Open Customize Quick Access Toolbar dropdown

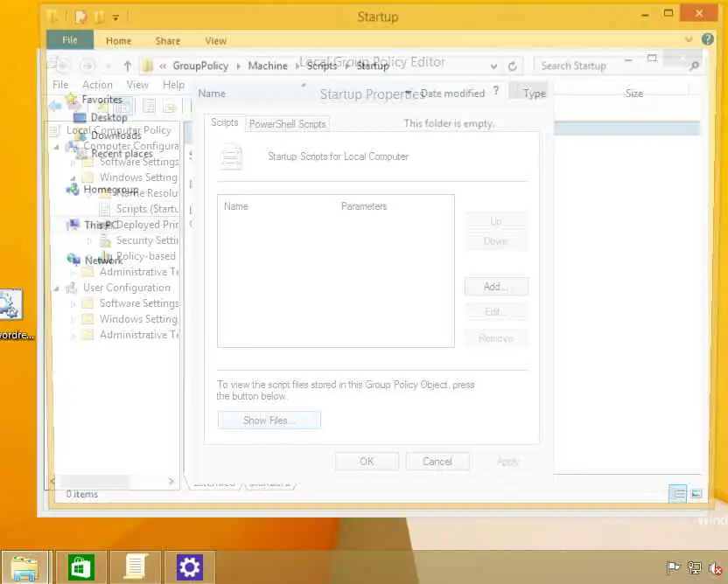coord(115,18)
